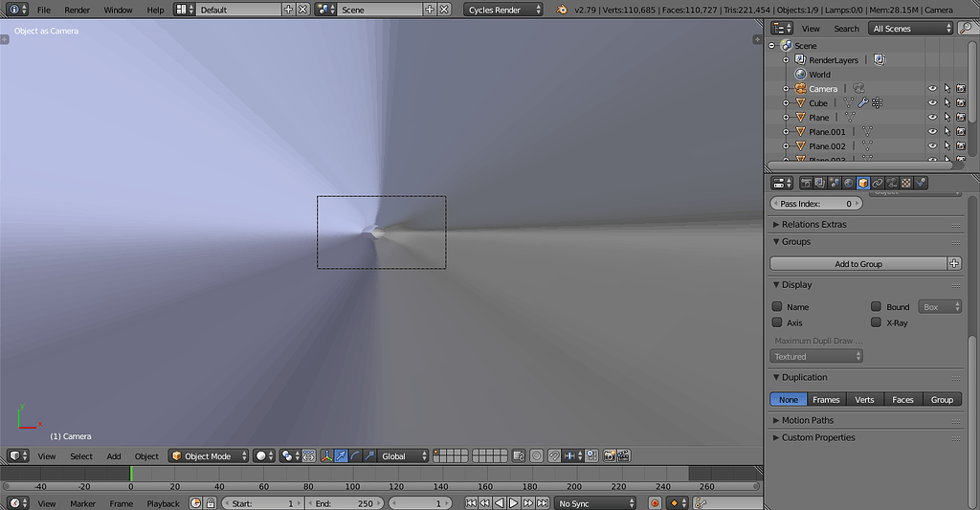Toggle proportional editing circle icon
The width and height of the screenshot is (980, 510).
[x=536, y=456]
